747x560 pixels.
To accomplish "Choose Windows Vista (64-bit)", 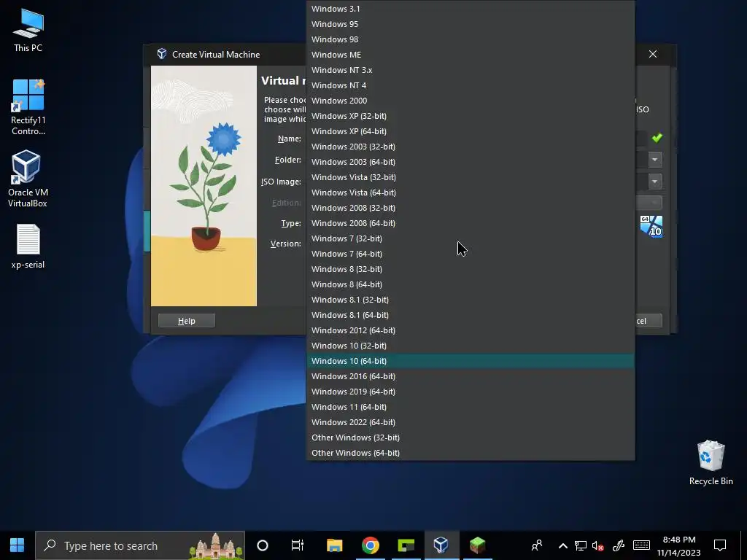I will 471,192.
